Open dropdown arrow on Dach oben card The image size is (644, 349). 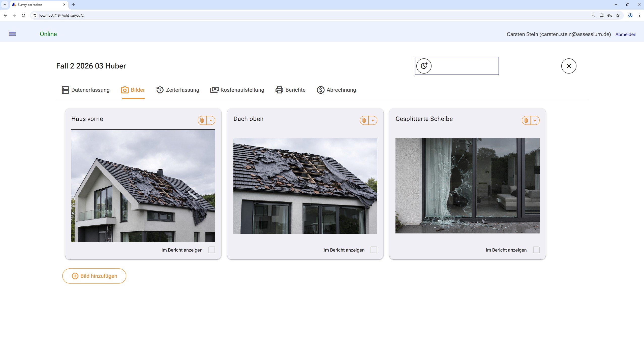pos(373,120)
